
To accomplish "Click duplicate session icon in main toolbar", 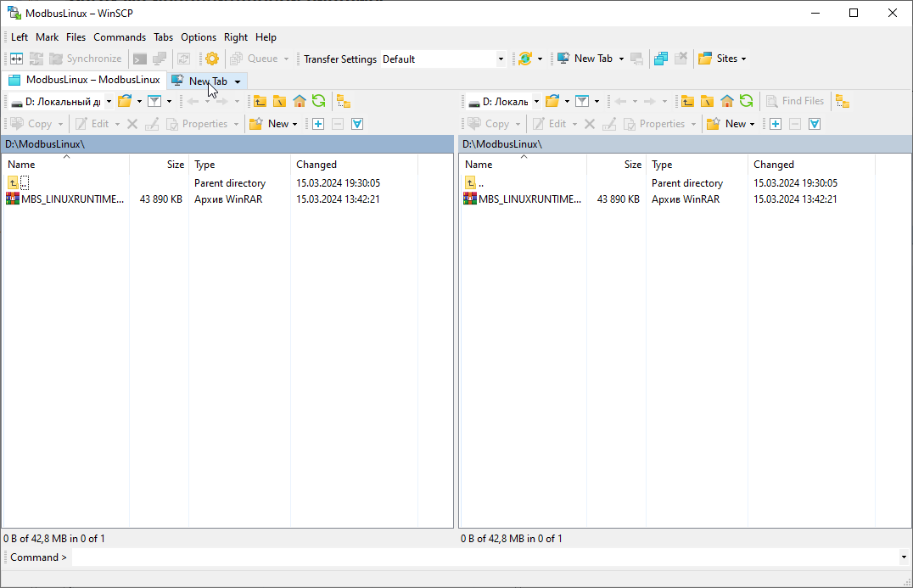I will click(x=660, y=59).
